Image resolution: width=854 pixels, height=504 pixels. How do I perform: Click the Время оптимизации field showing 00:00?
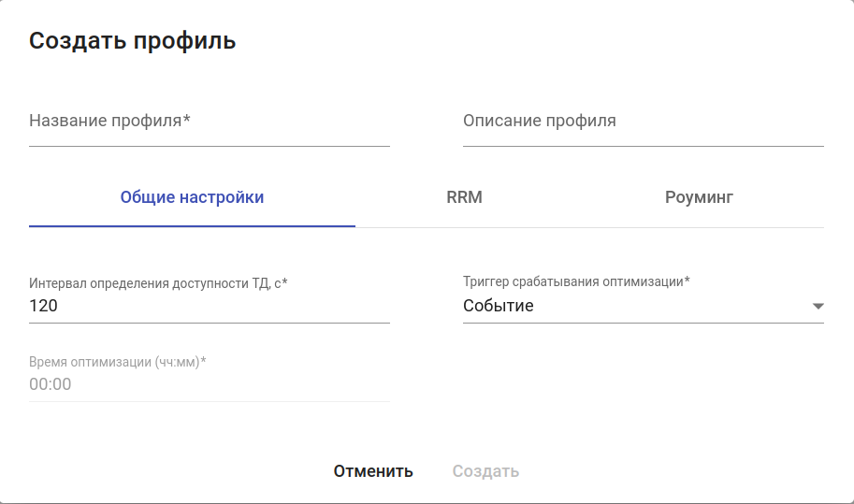coord(209,384)
